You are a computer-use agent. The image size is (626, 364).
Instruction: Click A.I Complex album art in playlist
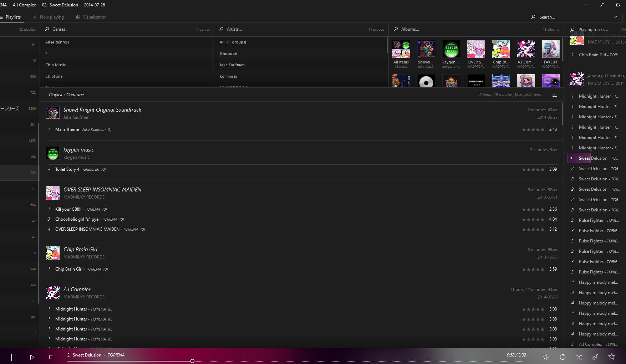point(53,293)
